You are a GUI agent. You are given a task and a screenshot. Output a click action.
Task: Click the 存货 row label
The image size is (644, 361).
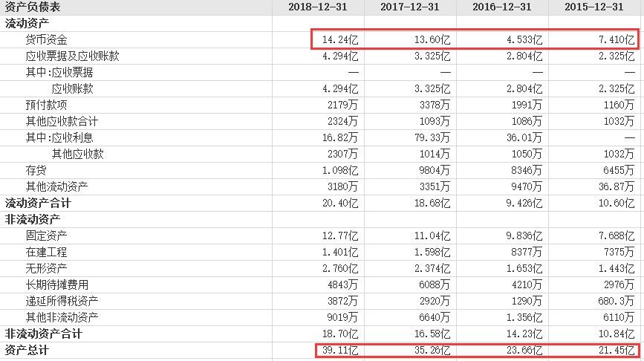coord(36,170)
